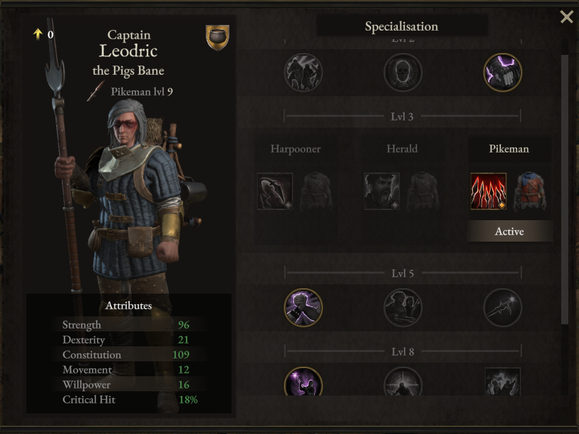This screenshot has height=434, width=579.
Task: Select the two soldiers skill under Lvl 5
Action: point(402,307)
